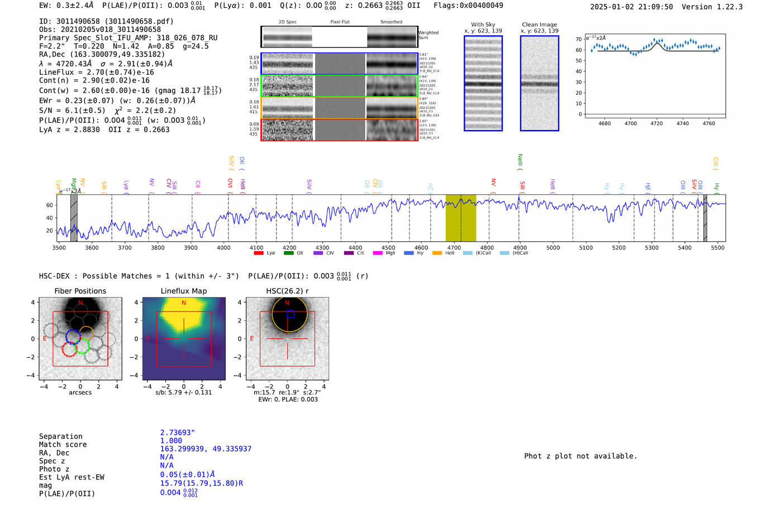Click the blue fiber circle in Fiber Positions
Screen dimensions: 782x532
(x=73, y=337)
